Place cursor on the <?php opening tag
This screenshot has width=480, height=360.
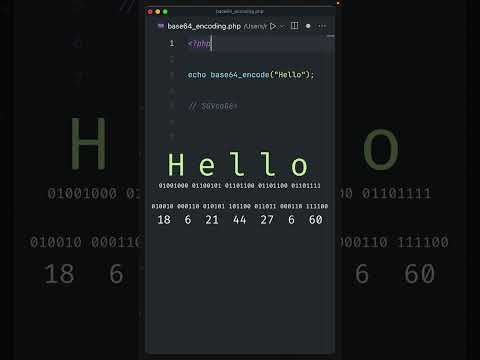199,44
